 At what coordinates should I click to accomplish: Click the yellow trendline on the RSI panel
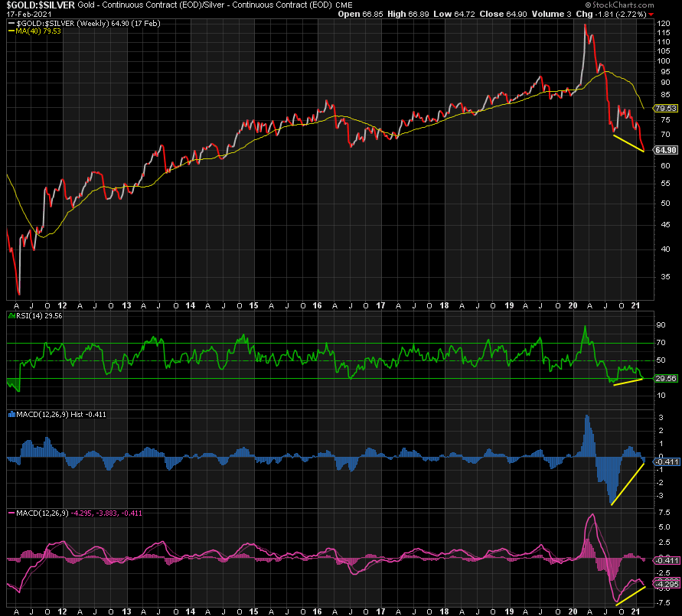[x=629, y=381]
